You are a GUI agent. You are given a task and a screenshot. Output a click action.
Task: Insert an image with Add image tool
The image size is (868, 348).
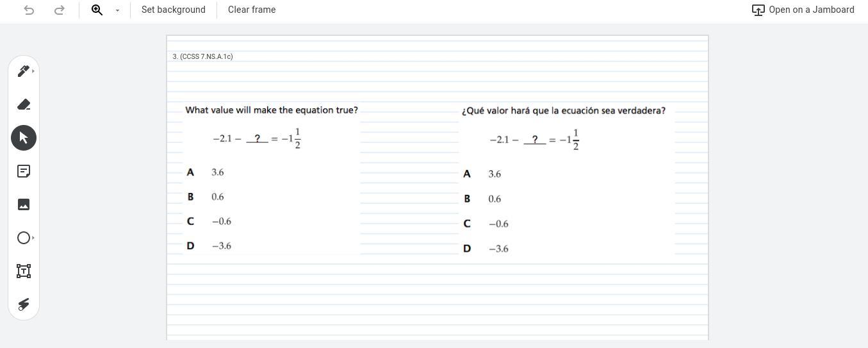pyautogui.click(x=24, y=204)
